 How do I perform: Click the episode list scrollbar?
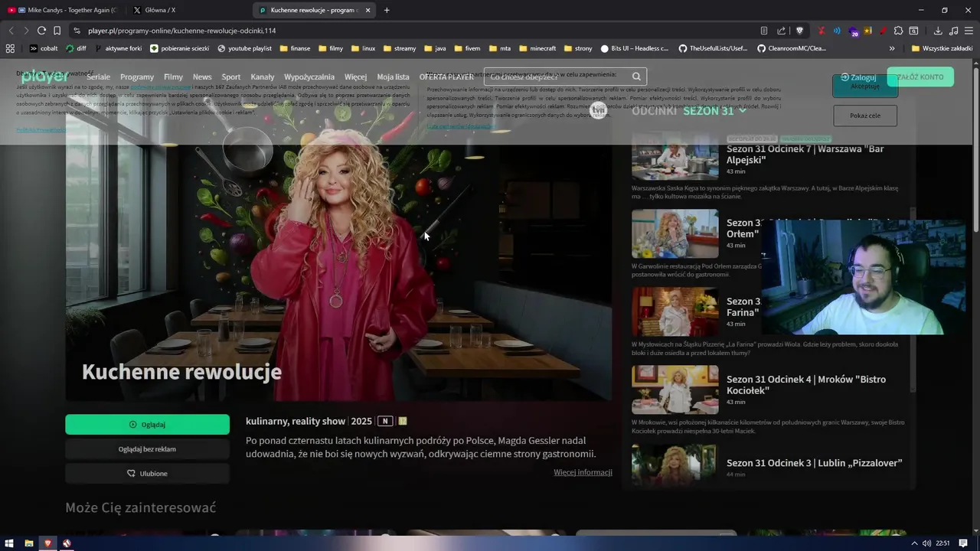click(x=912, y=298)
